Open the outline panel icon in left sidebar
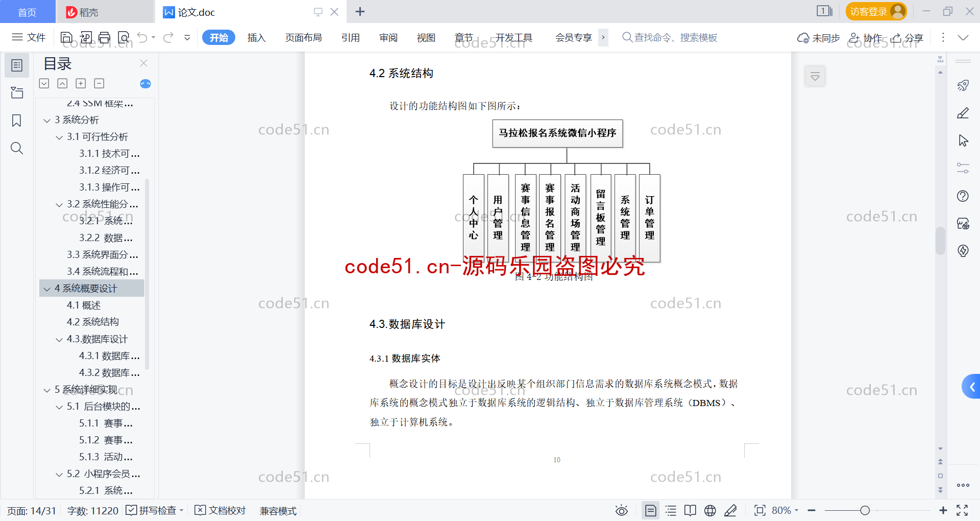The image size is (980, 521). [17, 65]
